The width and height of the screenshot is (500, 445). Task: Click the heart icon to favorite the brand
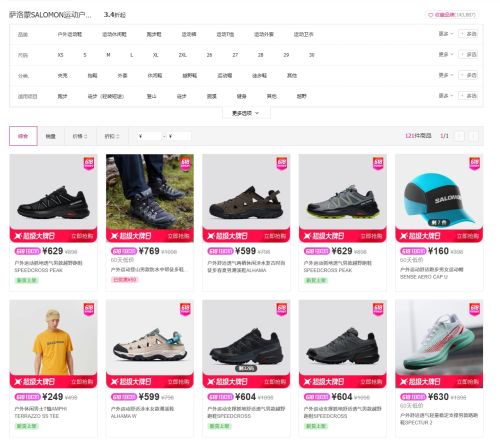click(x=430, y=15)
